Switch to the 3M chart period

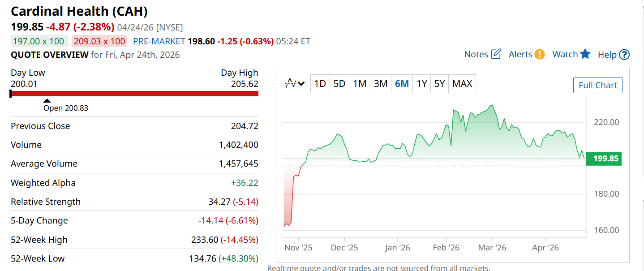coord(380,84)
